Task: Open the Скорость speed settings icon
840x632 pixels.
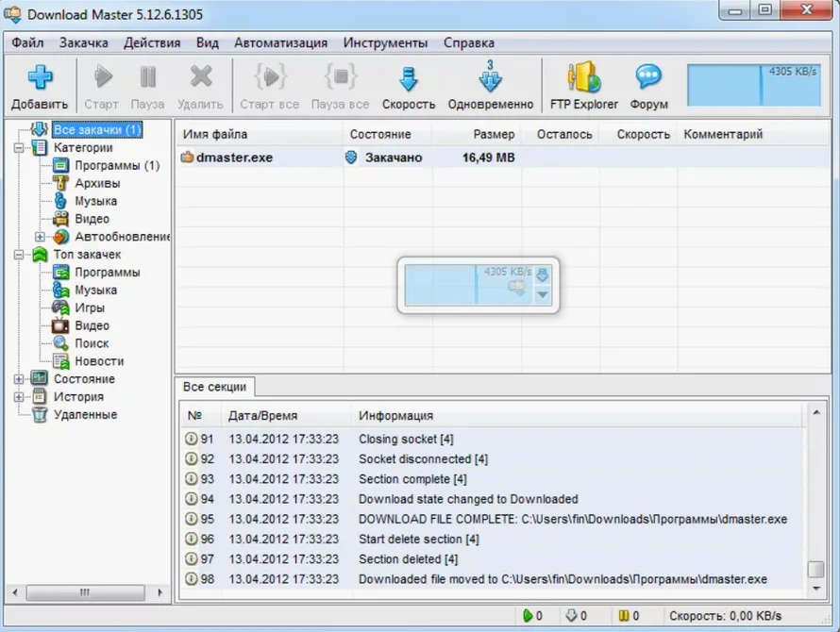Action: click(409, 78)
